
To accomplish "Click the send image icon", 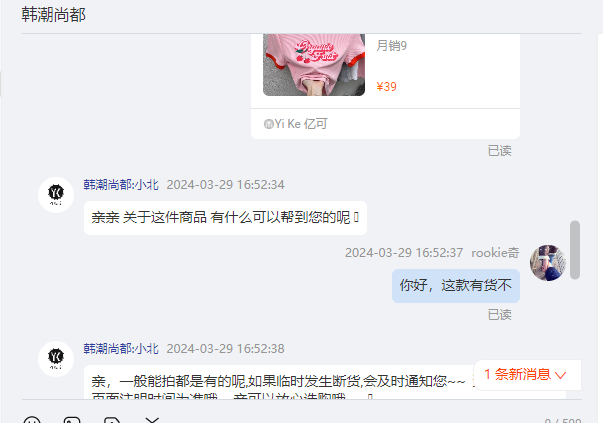I will point(72,420).
